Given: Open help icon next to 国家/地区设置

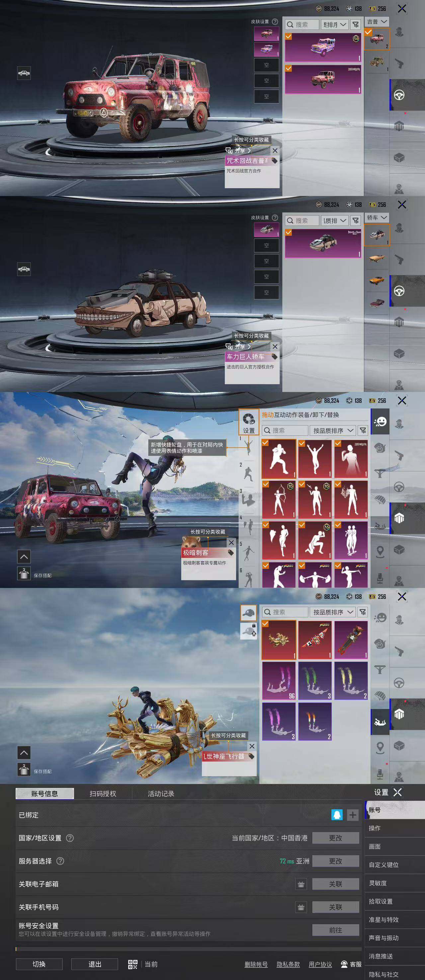Looking at the screenshot, I should tap(70, 838).
